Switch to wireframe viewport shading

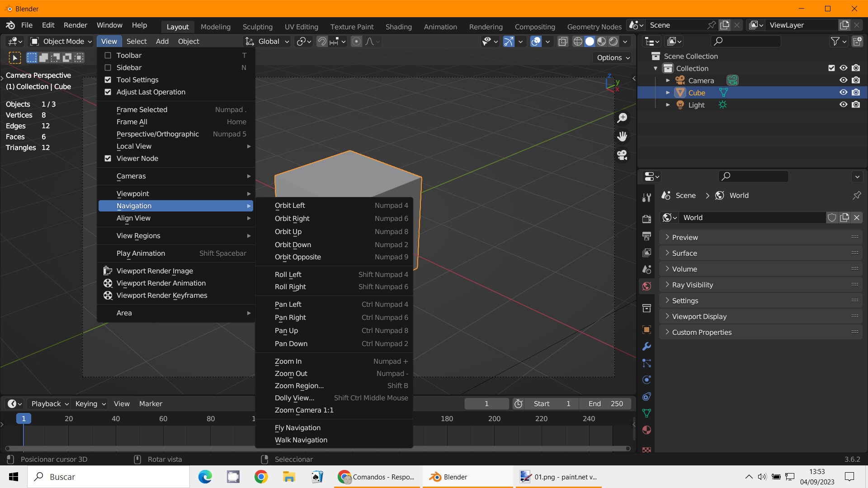point(578,42)
